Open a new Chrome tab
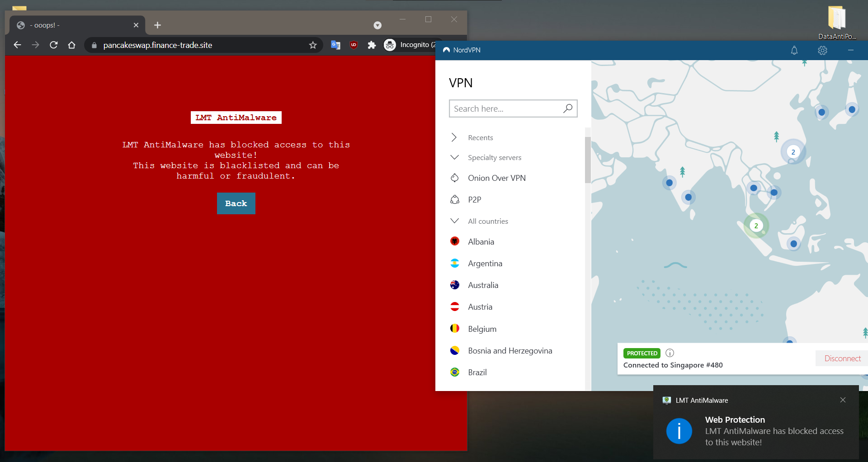 [157, 25]
